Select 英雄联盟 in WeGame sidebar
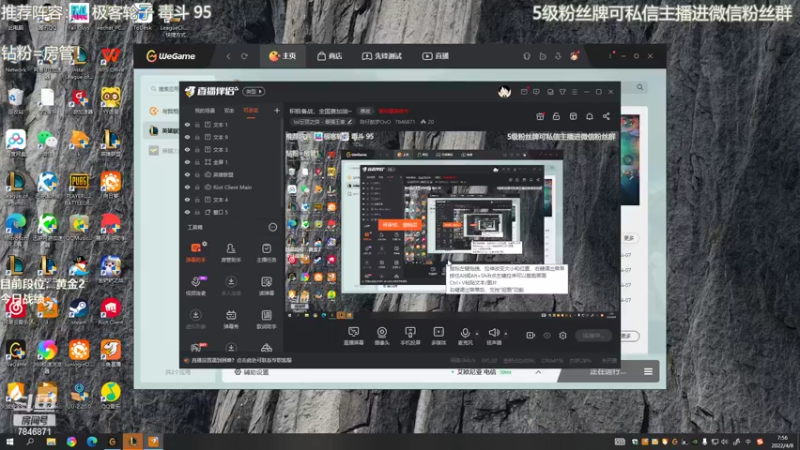 click(x=162, y=131)
